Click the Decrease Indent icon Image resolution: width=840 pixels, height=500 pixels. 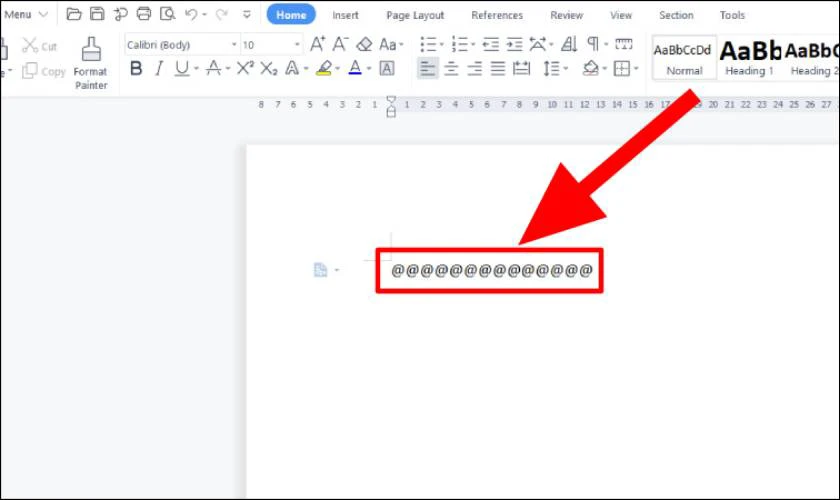pos(491,44)
